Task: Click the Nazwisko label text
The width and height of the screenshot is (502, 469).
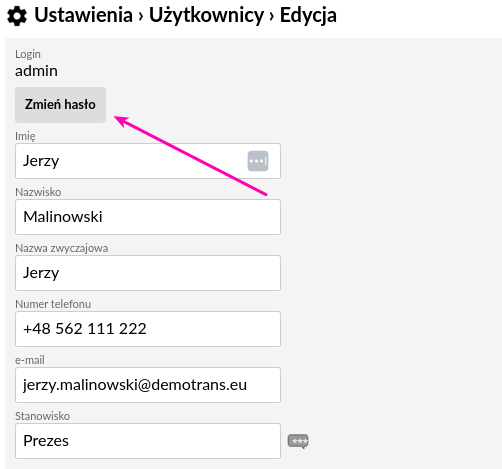Action: coord(38,192)
